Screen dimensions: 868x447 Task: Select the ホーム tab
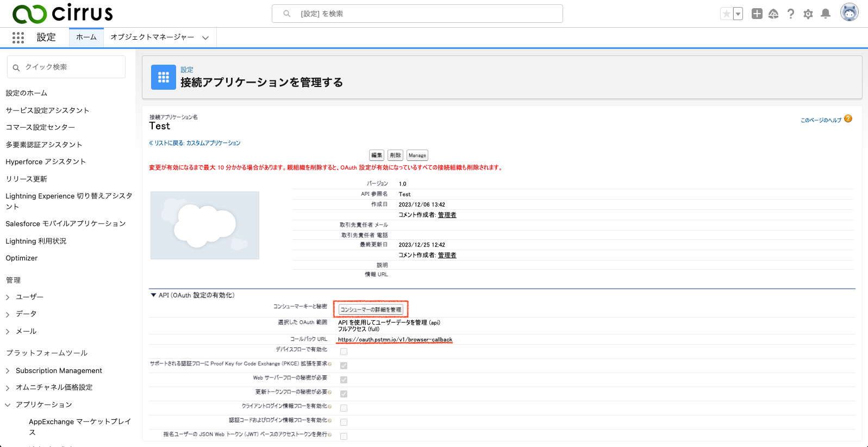tap(86, 37)
